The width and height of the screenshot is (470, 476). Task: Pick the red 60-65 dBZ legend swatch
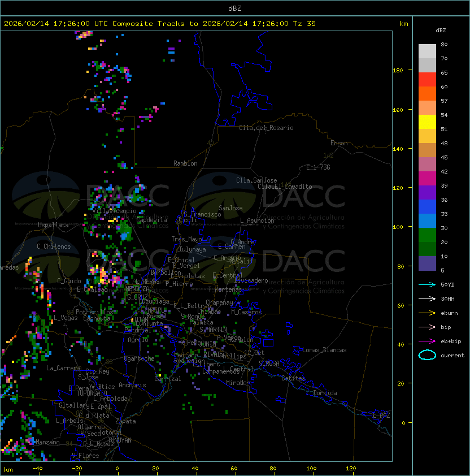pyautogui.click(x=427, y=80)
